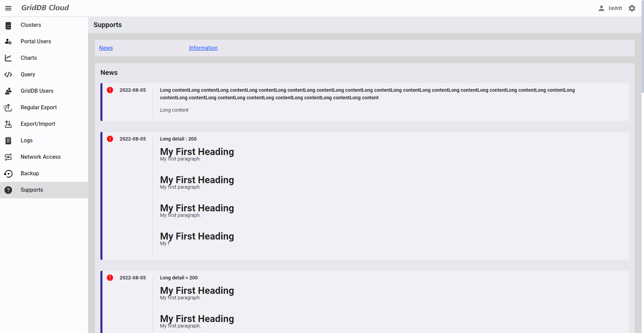Open Network Access settings
This screenshot has width=644, height=333.
click(44, 157)
